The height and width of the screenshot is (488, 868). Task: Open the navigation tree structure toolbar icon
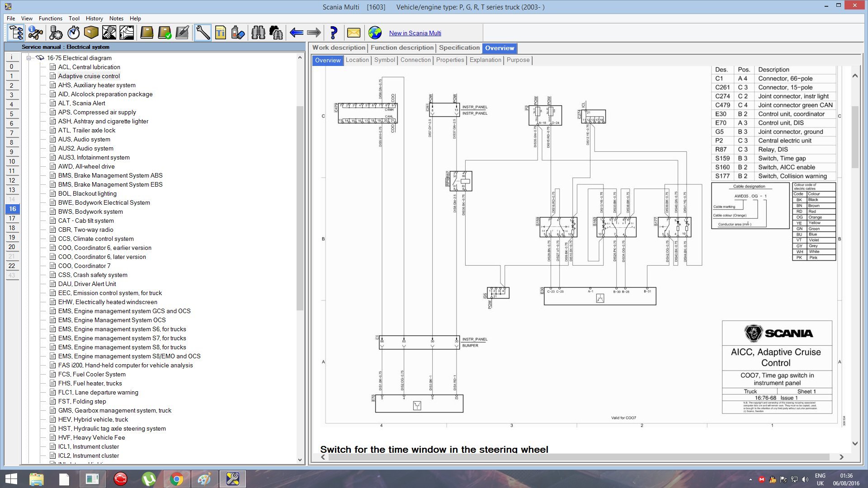coord(16,33)
